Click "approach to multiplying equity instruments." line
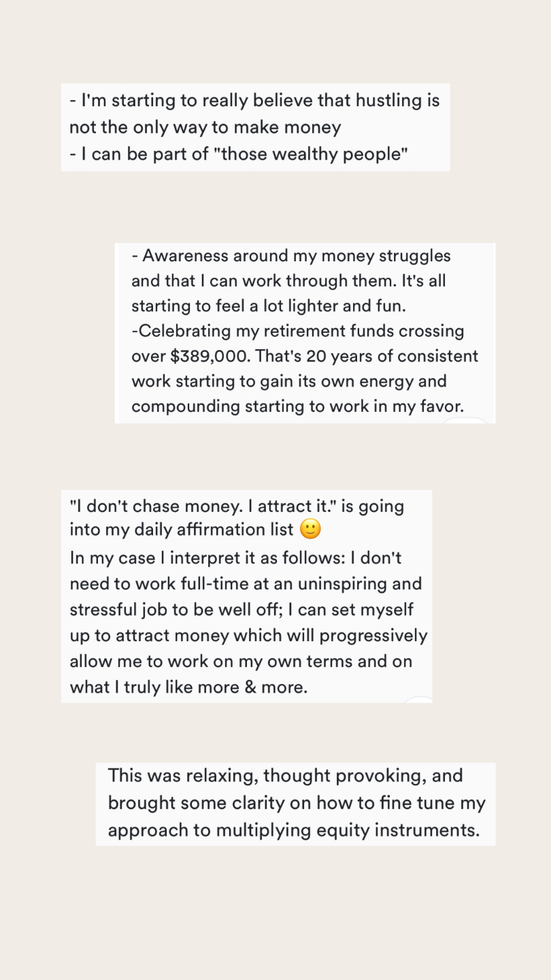This screenshot has width=551, height=980. [x=294, y=831]
